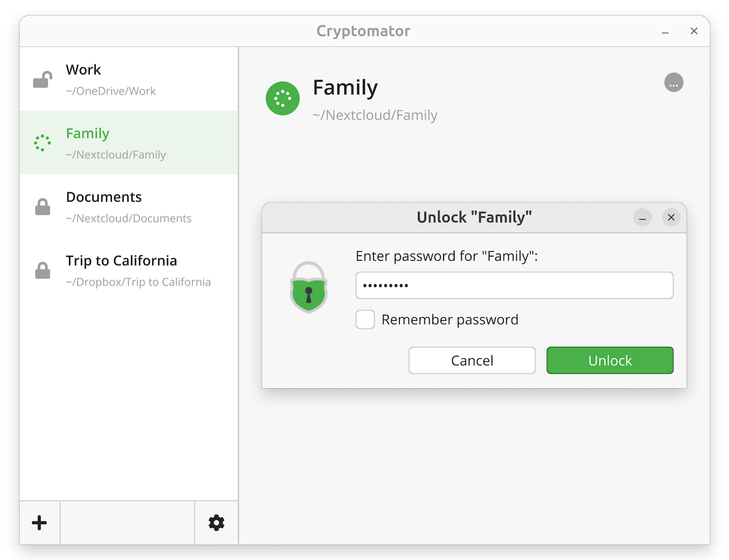Image resolution: width=729 pixels, height=560 pixels.
Task: Minimize the Cryptomator main window
Action: [665, 31]
